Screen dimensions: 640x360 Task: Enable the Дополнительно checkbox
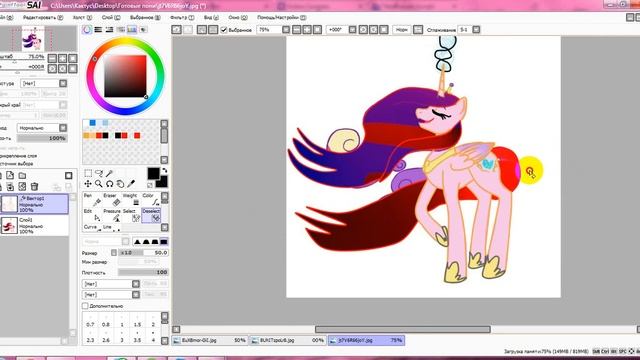click(85, 306)
